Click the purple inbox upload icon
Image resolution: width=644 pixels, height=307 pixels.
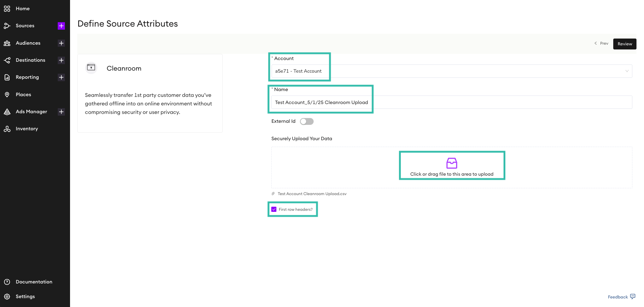click(452, 163)
